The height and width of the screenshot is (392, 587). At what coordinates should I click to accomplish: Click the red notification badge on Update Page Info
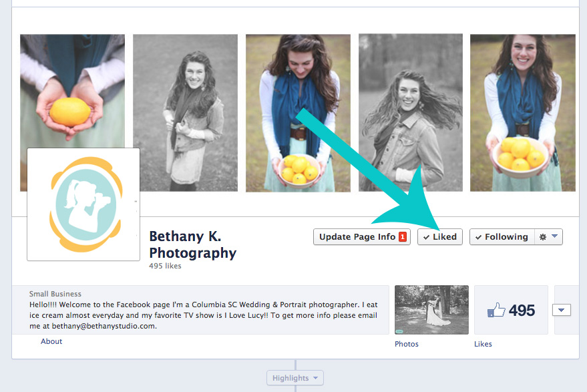(403, 237)
